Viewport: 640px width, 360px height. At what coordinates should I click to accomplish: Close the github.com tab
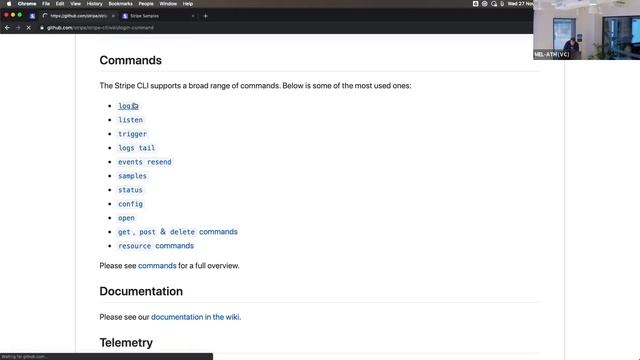pyautogui.click(x=113, y=16)
